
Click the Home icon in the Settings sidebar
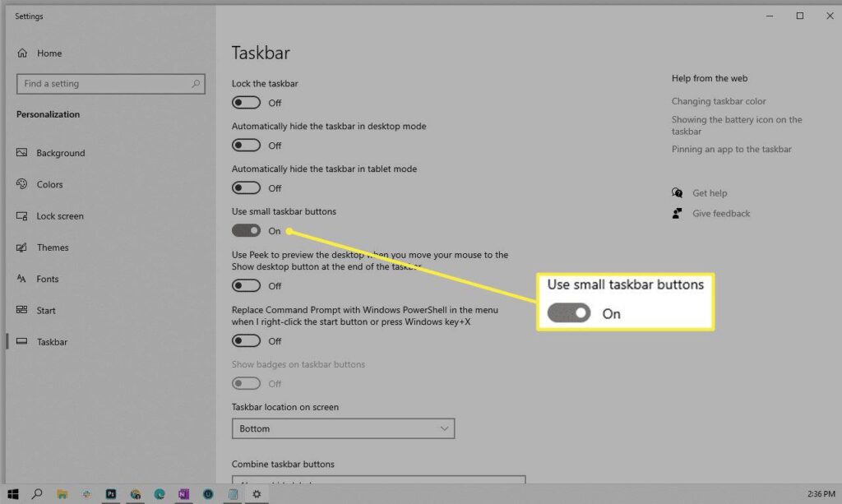coord(22,53)
